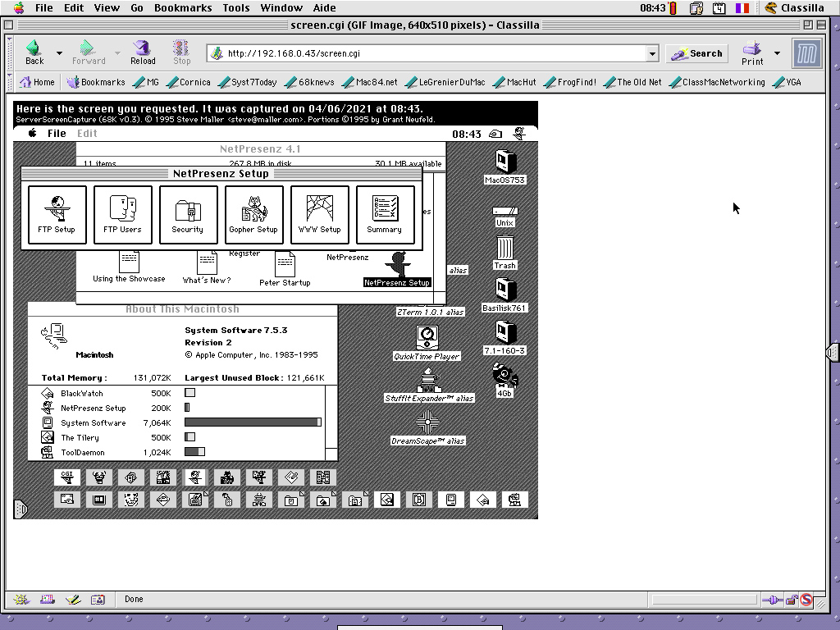
Task: Print the page with the printer icon
Action: 751,48
